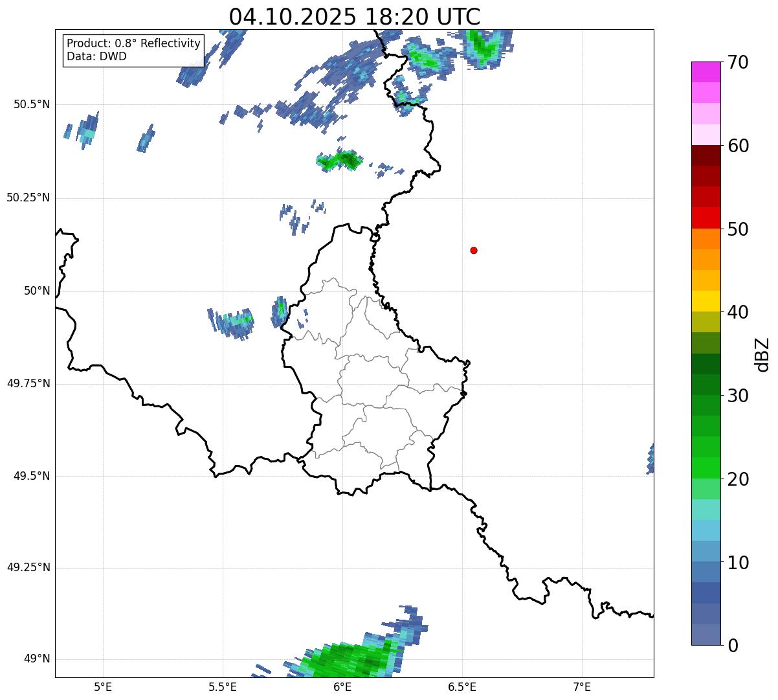Click the 5°E longitude label
The width and height of the screenshot is (778, 700).
click(x=103, y=687)
